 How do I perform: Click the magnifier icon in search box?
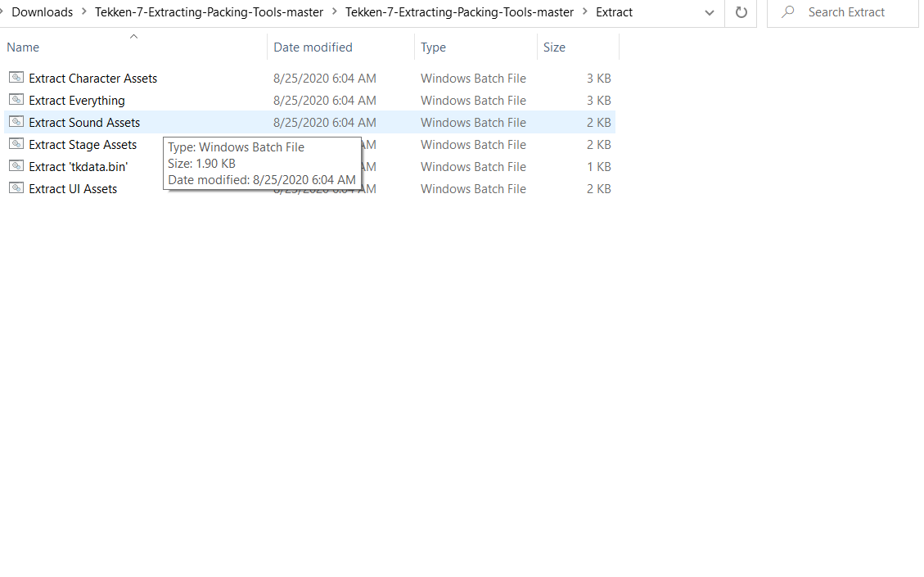[x=788, y=11]
